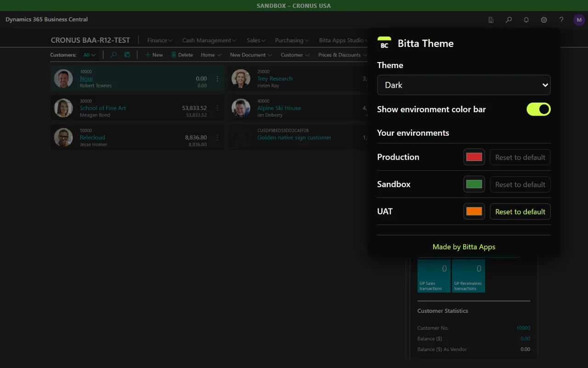Search the Customers list with the magnifier icon
The height and width of the screenshot is (368, 588).
pyautogui.click(x=113, y=55)
